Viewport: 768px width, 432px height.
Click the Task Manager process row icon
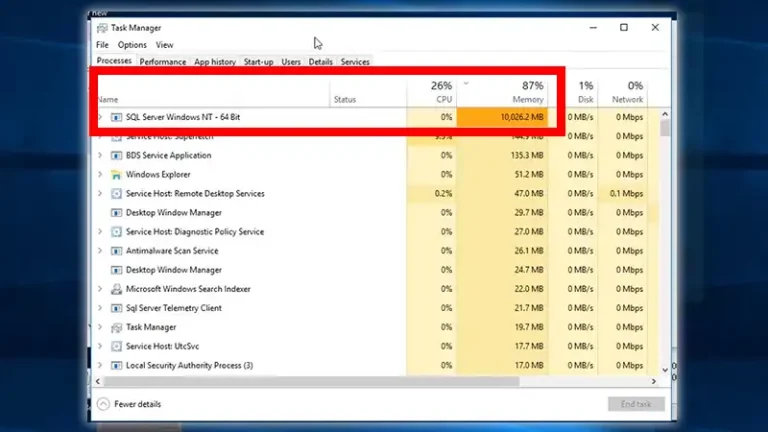(x=116, y=327)
